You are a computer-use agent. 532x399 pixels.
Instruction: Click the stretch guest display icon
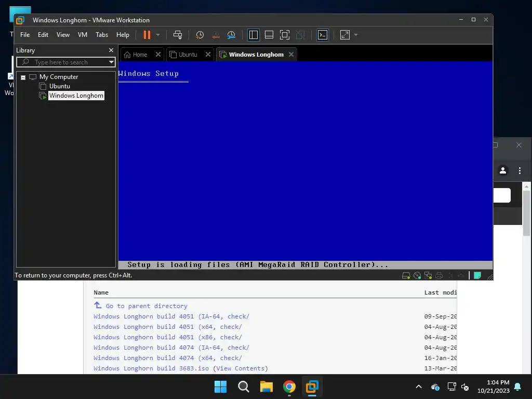(345, 35)
